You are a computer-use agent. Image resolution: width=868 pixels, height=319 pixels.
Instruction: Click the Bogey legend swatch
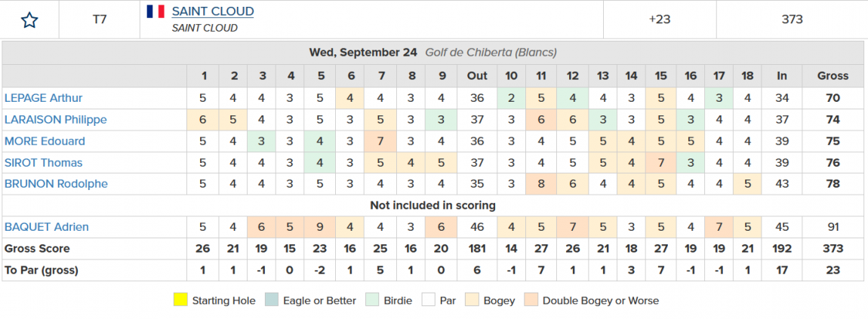point(471,300)
